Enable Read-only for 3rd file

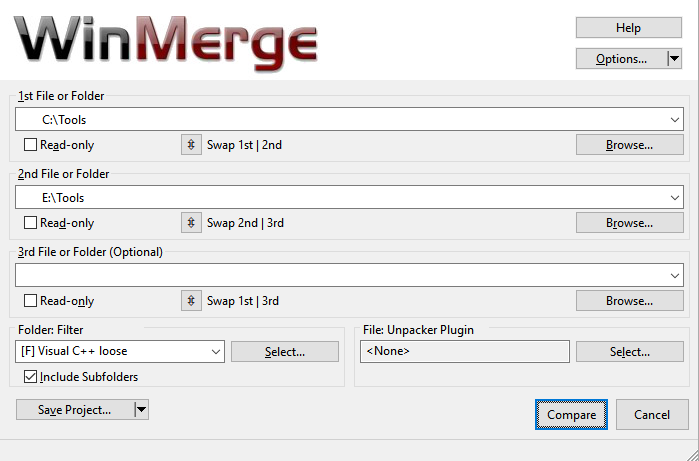[30, 301]
